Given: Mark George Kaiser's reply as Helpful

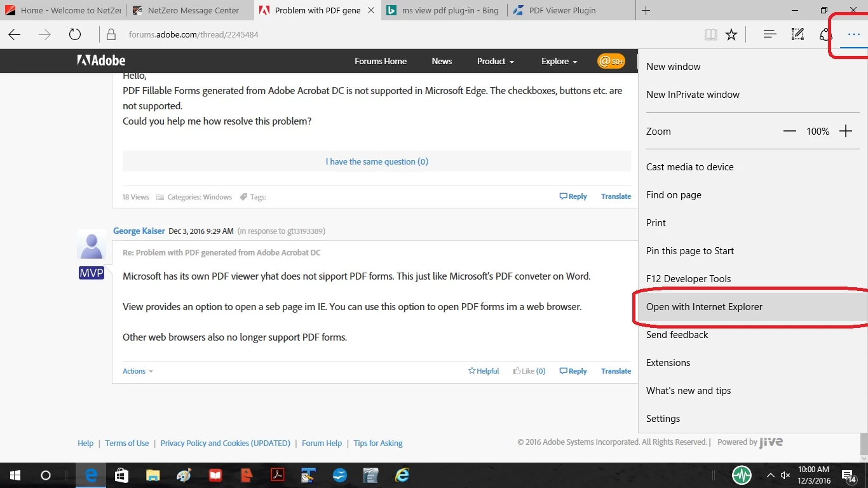Looking at the screenshot, I should (484, 371).
